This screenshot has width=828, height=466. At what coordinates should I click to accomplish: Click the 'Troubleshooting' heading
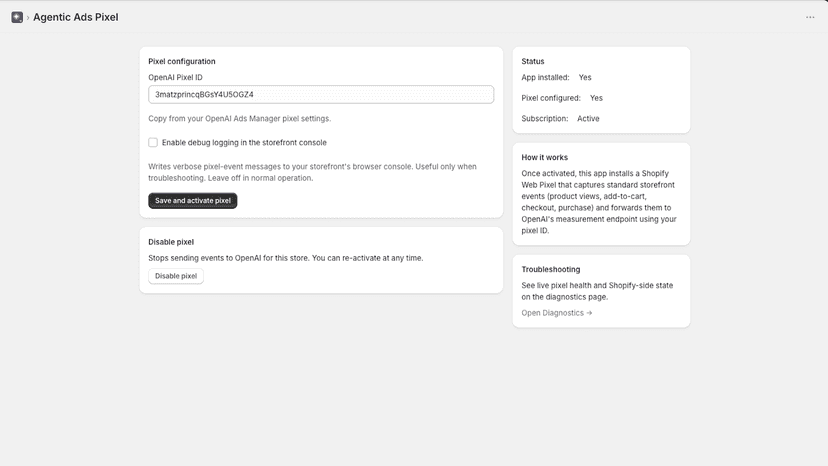pyautogui.click(x=551, y=269)
